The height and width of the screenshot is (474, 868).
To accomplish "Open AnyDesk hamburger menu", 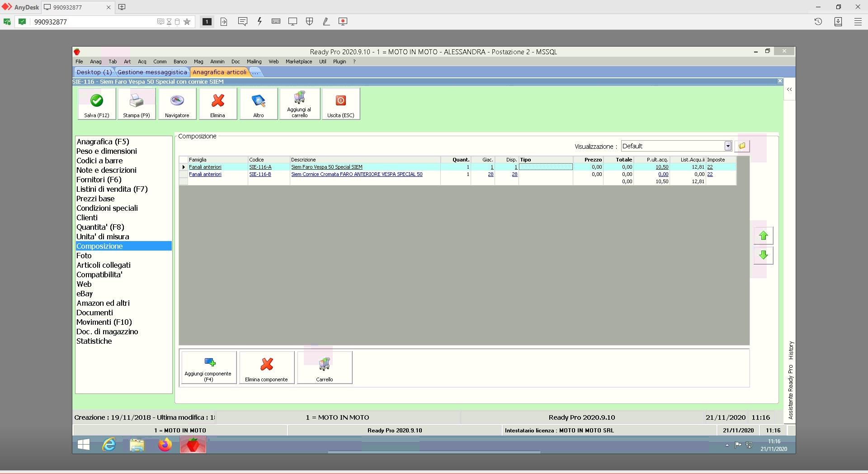I will click(x=858, y=21).
